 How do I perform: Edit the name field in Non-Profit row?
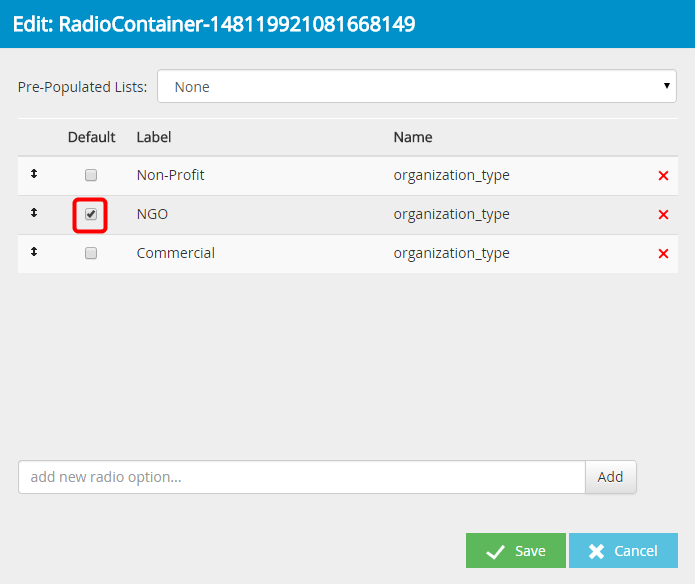click(451, 175)
